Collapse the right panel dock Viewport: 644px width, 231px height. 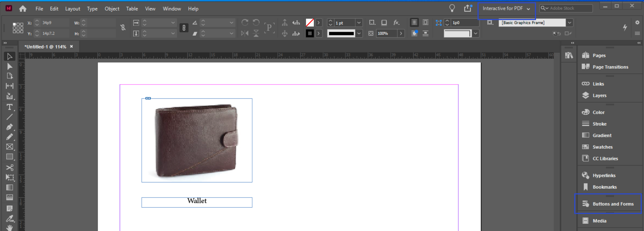click(x=639, y=43)
